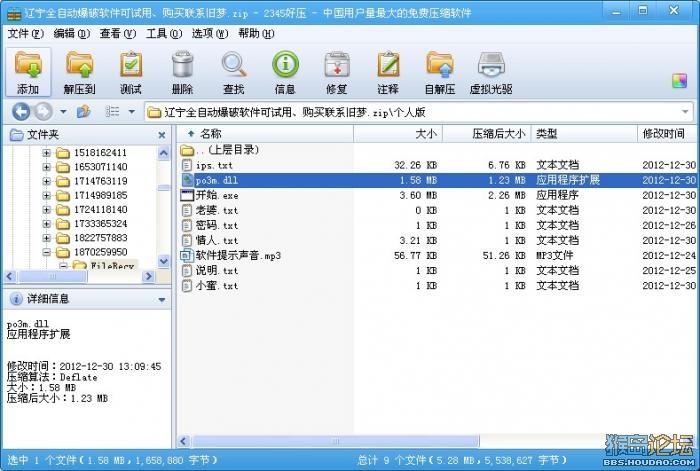Open the 帮助(H) menu
The image size is (700, 471).
coord(256,33)
